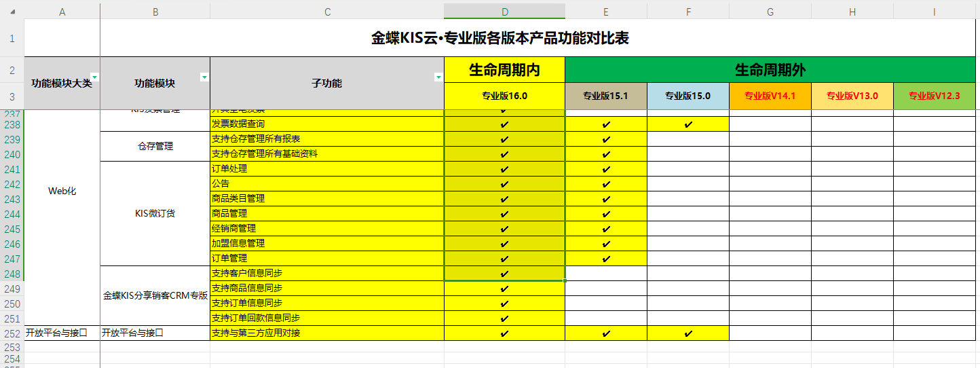Click the 生命周期外 header cell
Screen dimensions: 980x368
tap(770, 70)
